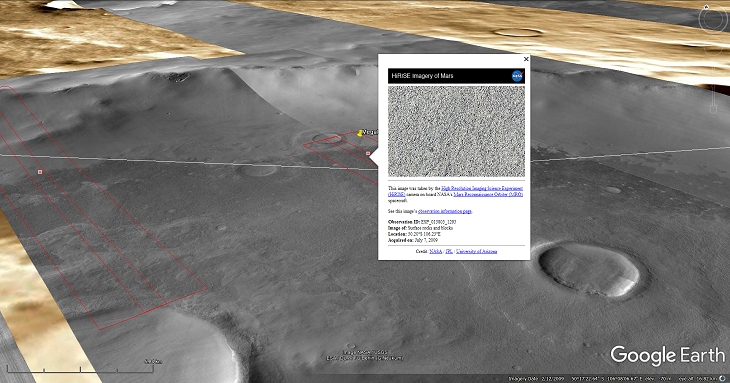Follow the JPL credit link
Image resolution: width=730 pixels, height=383 pixels.
tap(449, 251)
